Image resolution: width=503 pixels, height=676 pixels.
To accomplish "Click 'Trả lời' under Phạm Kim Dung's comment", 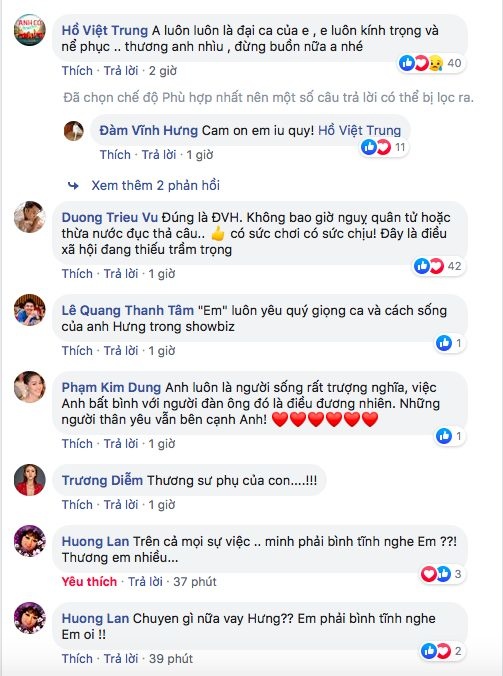I will 121,444.
